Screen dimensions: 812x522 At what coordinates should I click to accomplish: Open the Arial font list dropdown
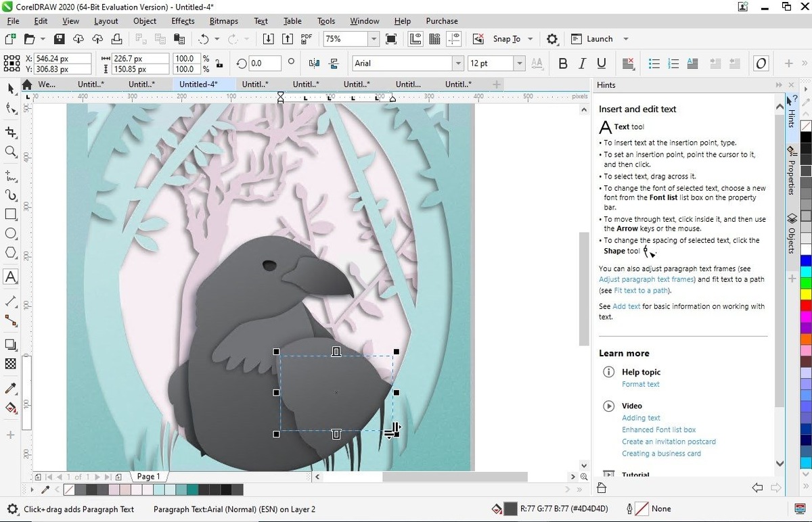(457, 64)
